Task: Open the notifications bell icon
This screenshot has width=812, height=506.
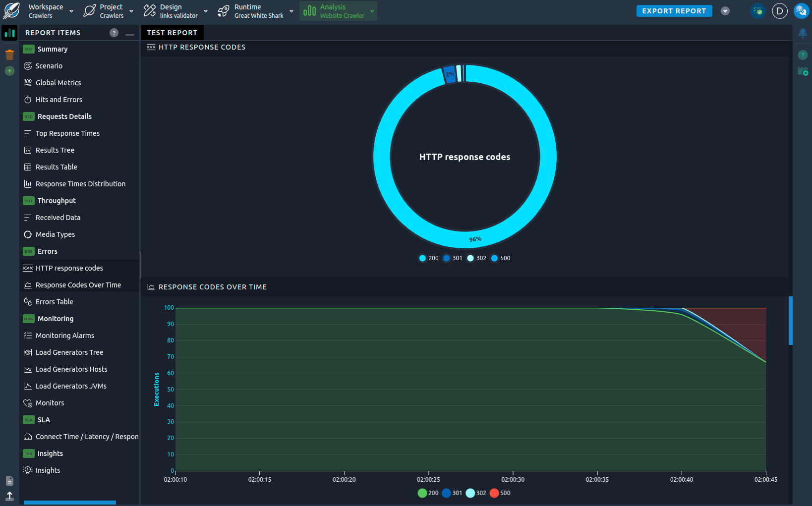Action: click(803, 33)
